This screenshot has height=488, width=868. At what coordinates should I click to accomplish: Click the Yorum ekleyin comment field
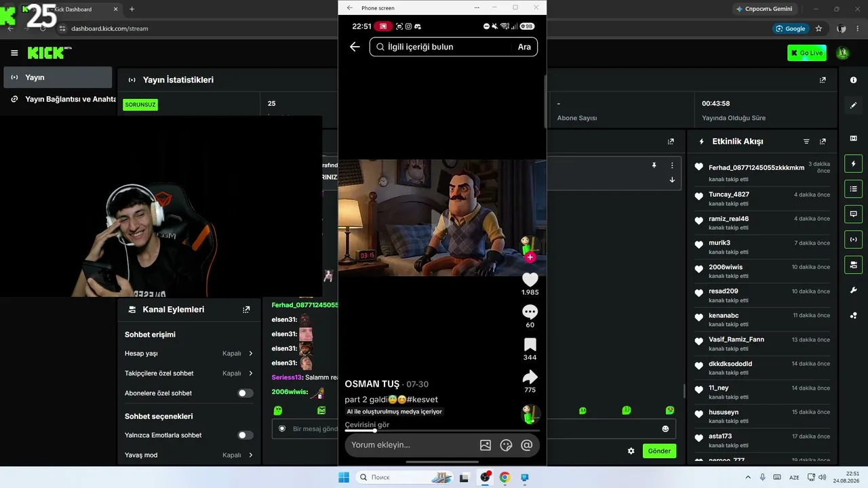411,445
